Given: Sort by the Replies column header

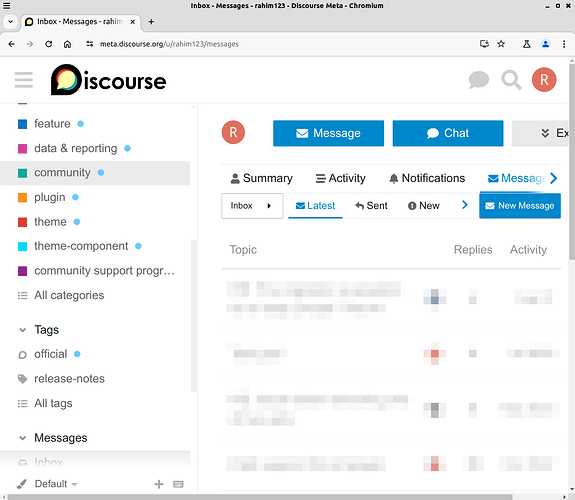Looking at the screenshot, I should 473,250.
